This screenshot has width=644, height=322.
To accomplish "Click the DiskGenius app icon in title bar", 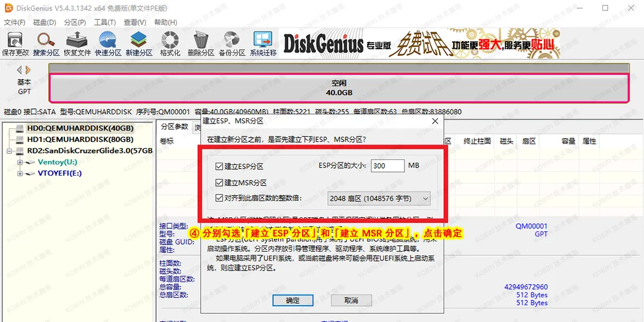I will (8, 8).
